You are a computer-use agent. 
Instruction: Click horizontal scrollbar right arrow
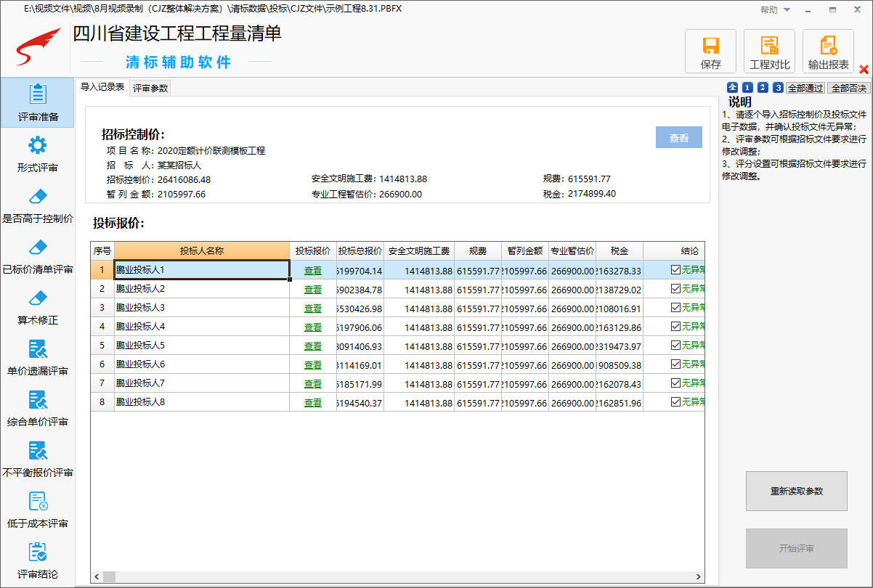point(699,576)
